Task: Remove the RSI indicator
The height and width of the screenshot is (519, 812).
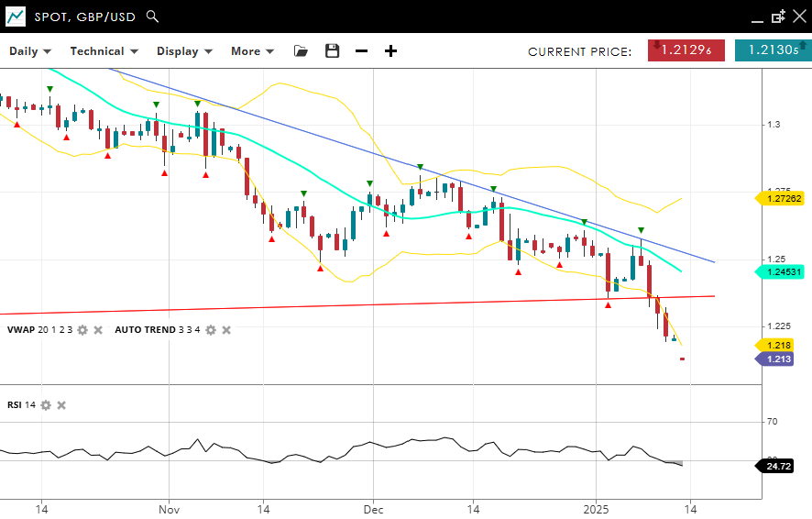Action: (61, 405)
